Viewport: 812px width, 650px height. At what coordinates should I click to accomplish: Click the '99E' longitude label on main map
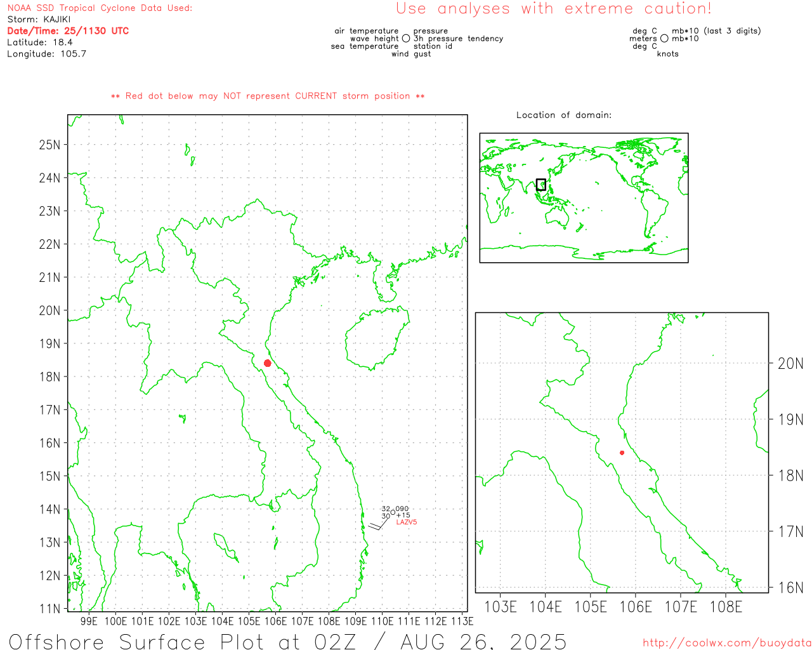89,621
